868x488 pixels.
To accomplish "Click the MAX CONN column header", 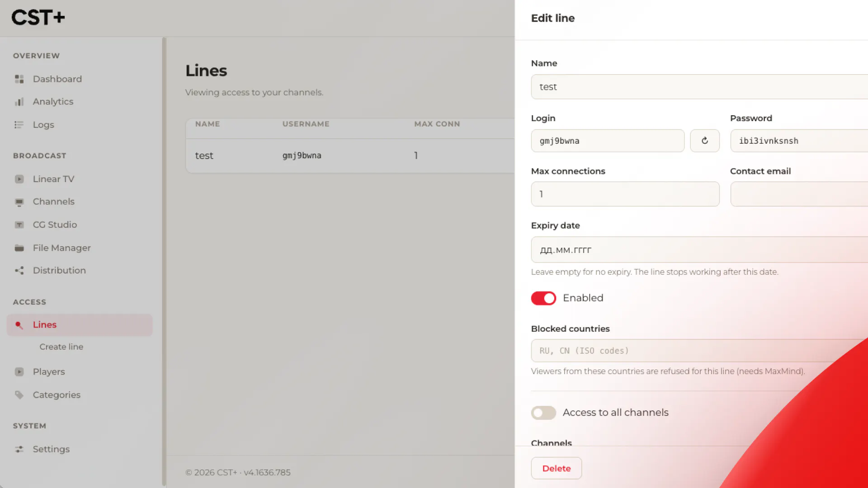I will tap(437, 124).
